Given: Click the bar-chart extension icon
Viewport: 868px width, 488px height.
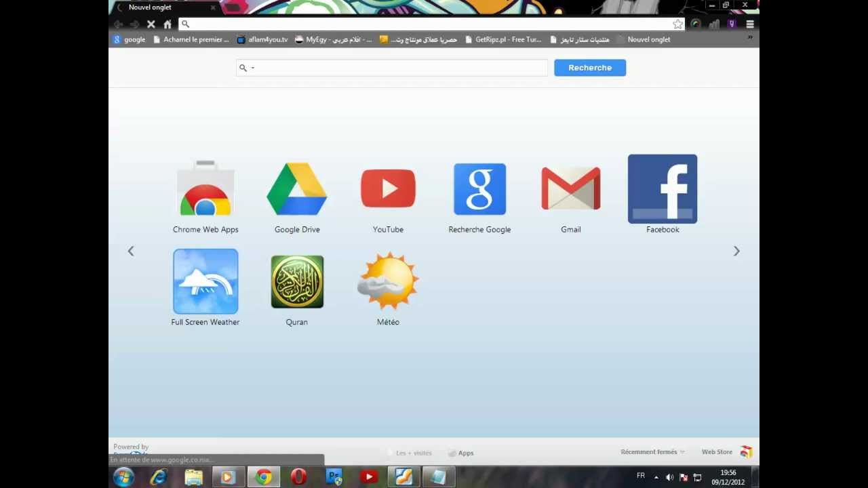Looking at the screenshot, I should tap(713, 24).
